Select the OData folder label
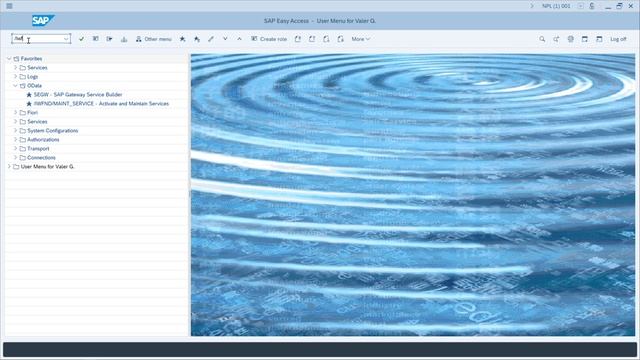 pos(34,86)
